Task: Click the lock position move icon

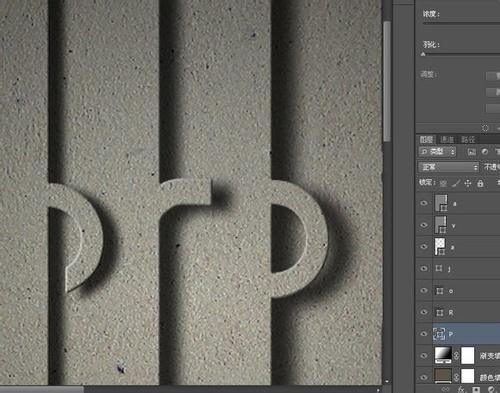Action: 468,183
